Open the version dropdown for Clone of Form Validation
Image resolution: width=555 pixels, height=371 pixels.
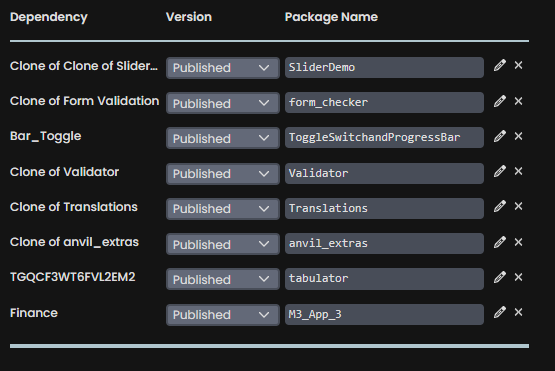click(x=223, y=103)
